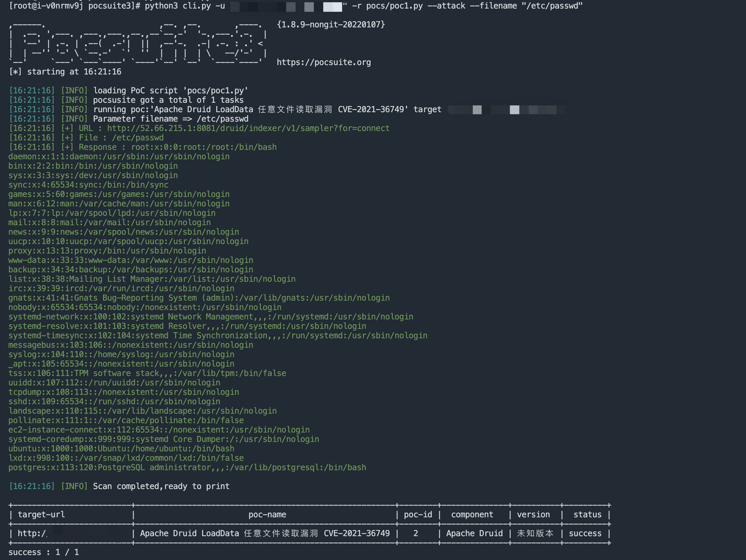Click the 'Parameter filename => /etc/passwd' line
Viewport: 746px width, 560px height.
[x=170, y=119]
